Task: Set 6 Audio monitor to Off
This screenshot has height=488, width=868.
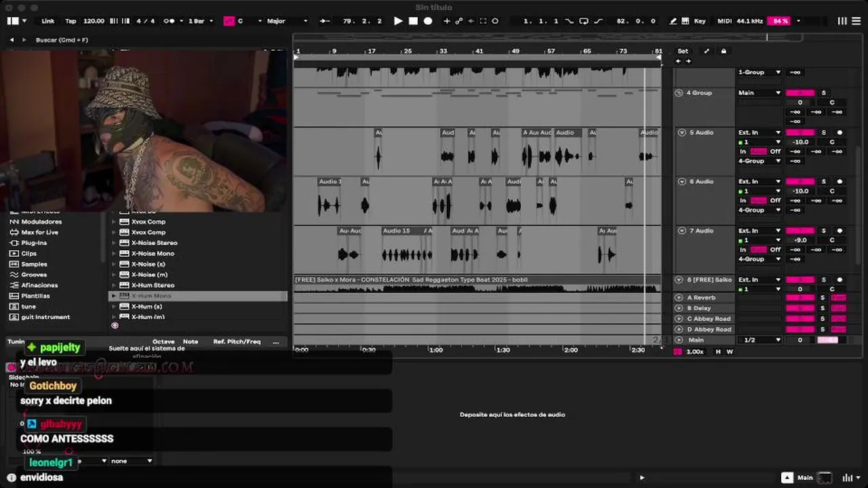Action: [775, 201]
